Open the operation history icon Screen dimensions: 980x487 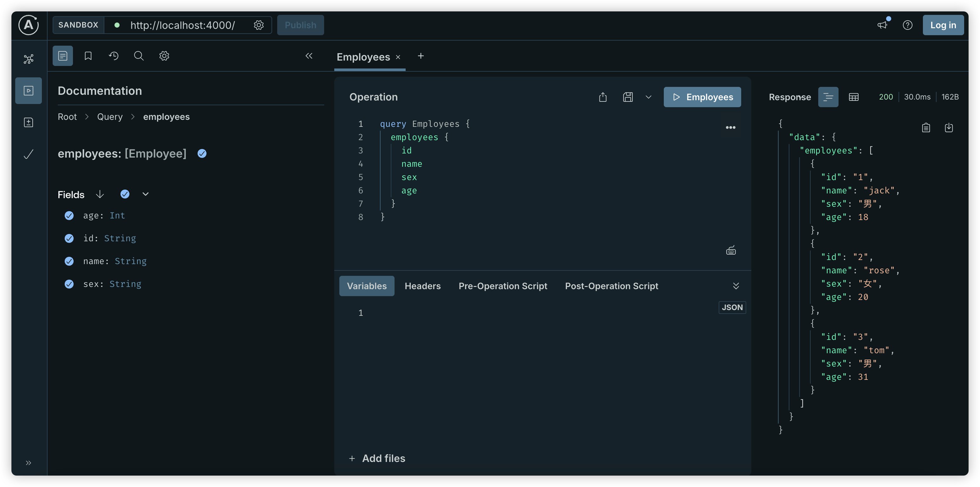pos(113,56)
